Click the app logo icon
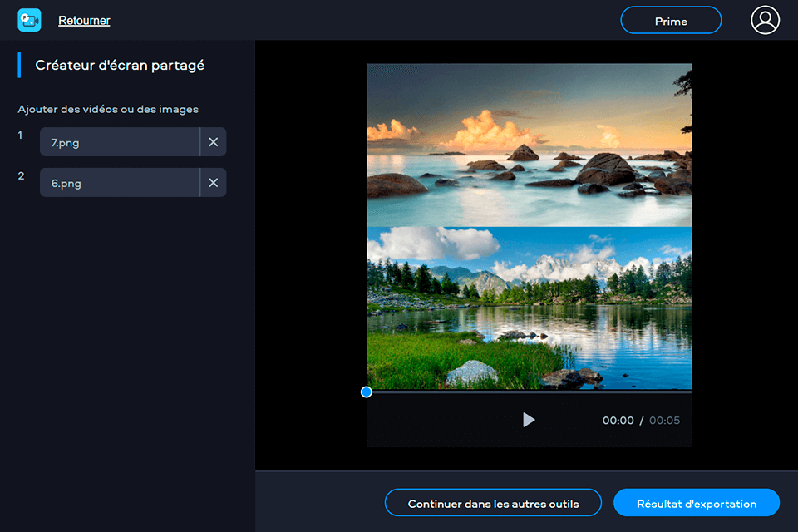Screen dimensions: 798x532 [x=29, y=20]
